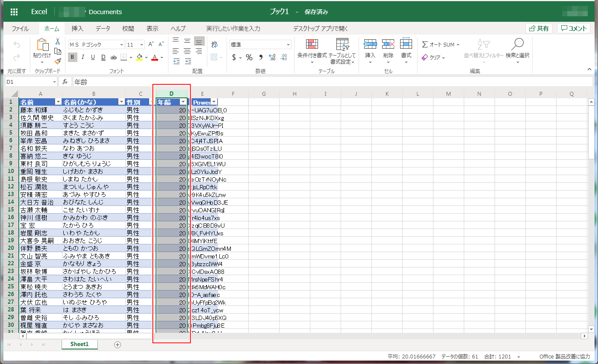Click the コメント button
Viewport: 598px width, 364px height.
(x=574, y=28)
